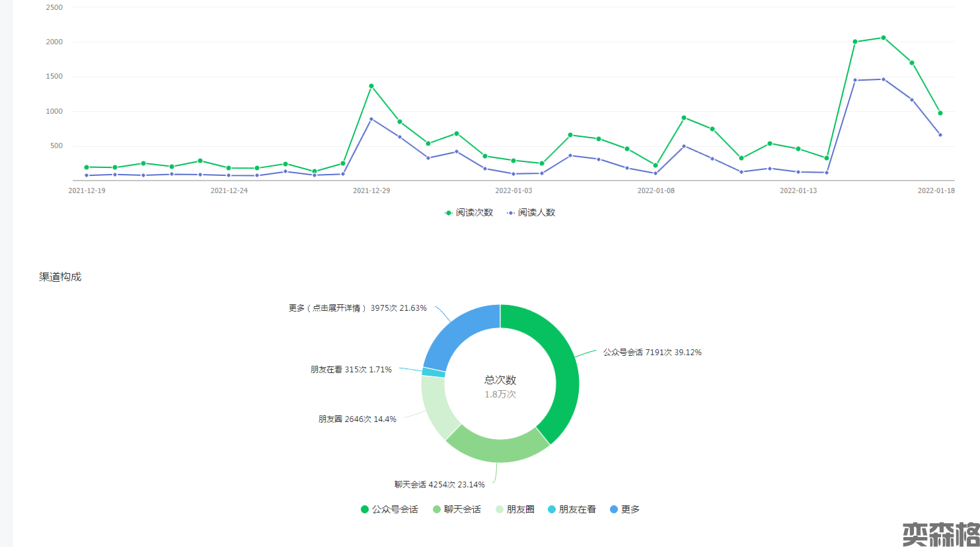Click the highest 阅读次数 point above 2000
This screenshot has height=547, width=980.
point(884,38)
